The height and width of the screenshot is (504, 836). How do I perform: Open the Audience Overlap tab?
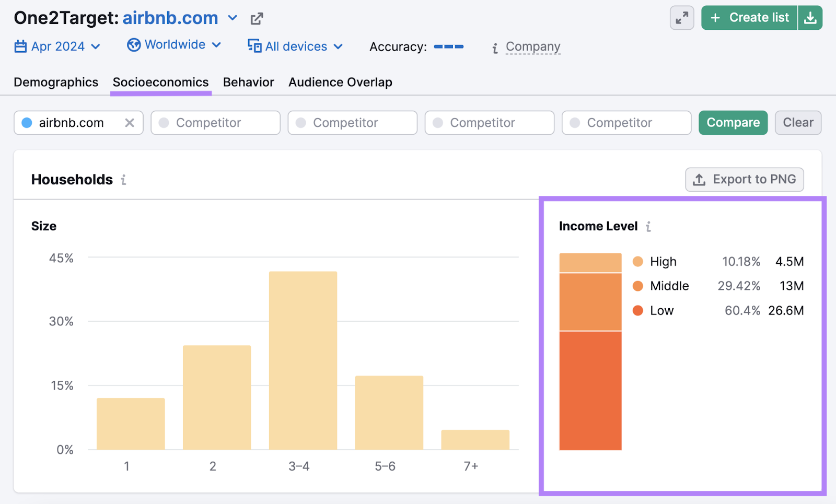pyautogui.click(x=340, y=82)
